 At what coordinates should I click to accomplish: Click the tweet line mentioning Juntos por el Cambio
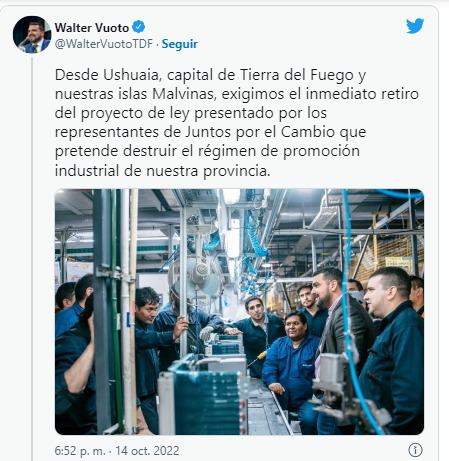[x=210, y=132]
